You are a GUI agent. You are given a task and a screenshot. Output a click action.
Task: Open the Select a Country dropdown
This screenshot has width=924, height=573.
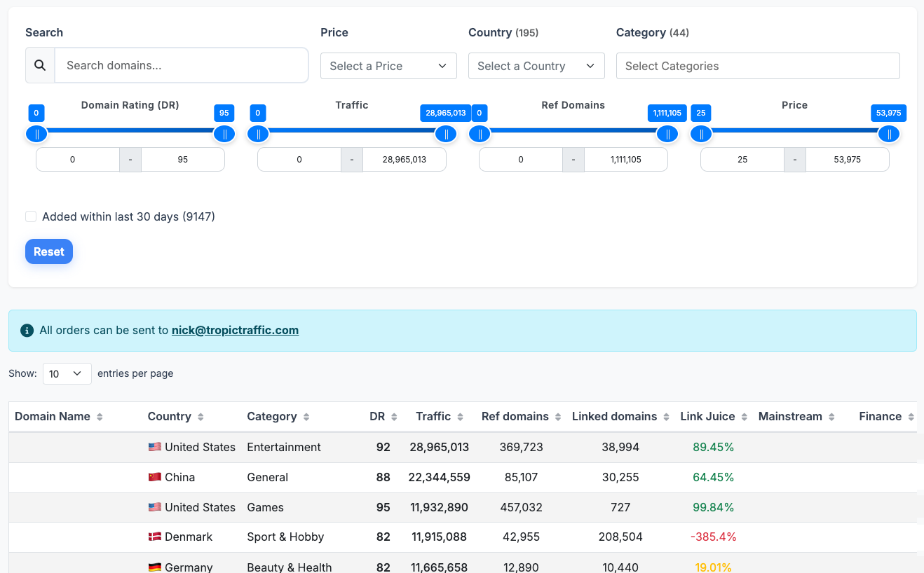pos(536,66)
